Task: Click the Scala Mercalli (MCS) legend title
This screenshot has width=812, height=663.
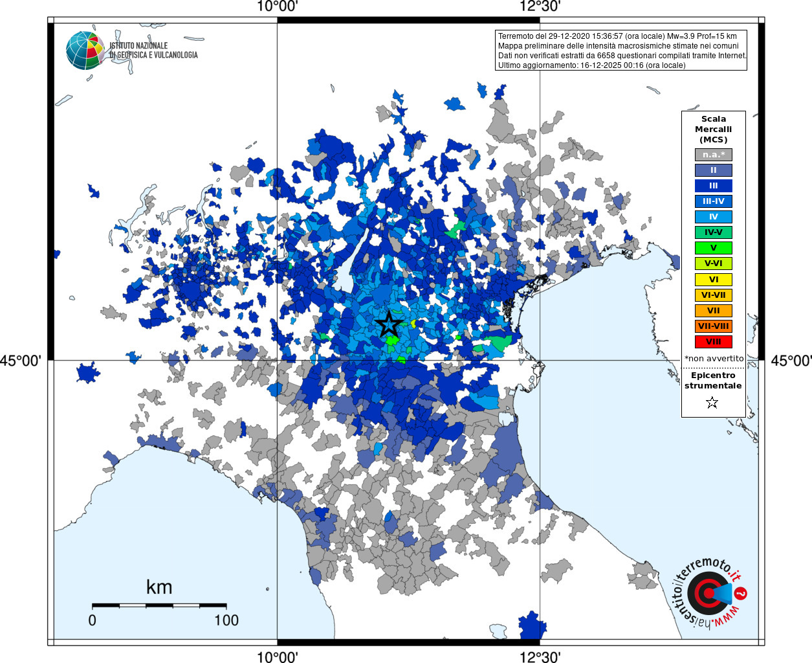Action: point(714,129)
